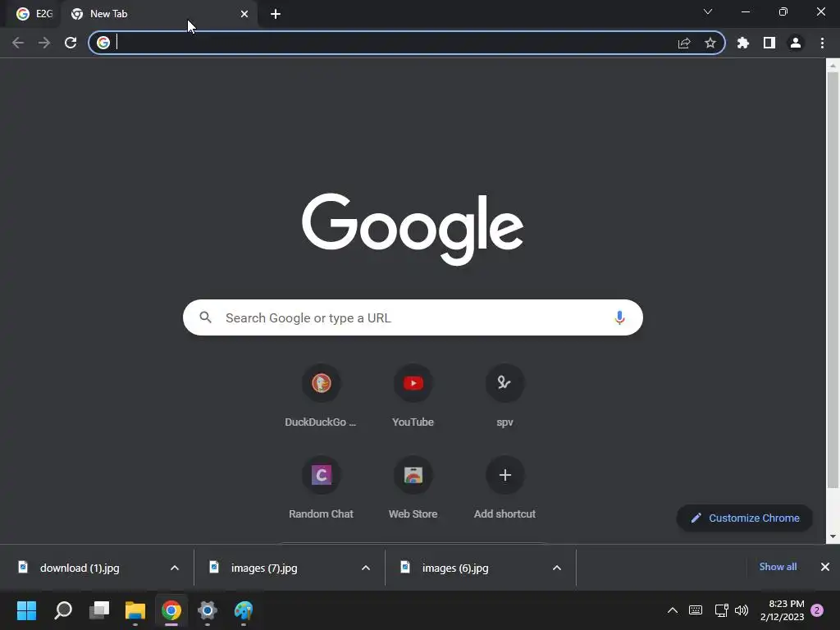
Task: Open Chrome's three-dot menu
Action: coord(822,43)
